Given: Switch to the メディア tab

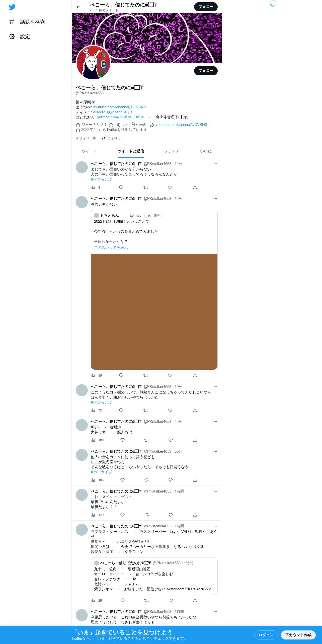Looking at the screenshot, I should (x=172, y=151).
